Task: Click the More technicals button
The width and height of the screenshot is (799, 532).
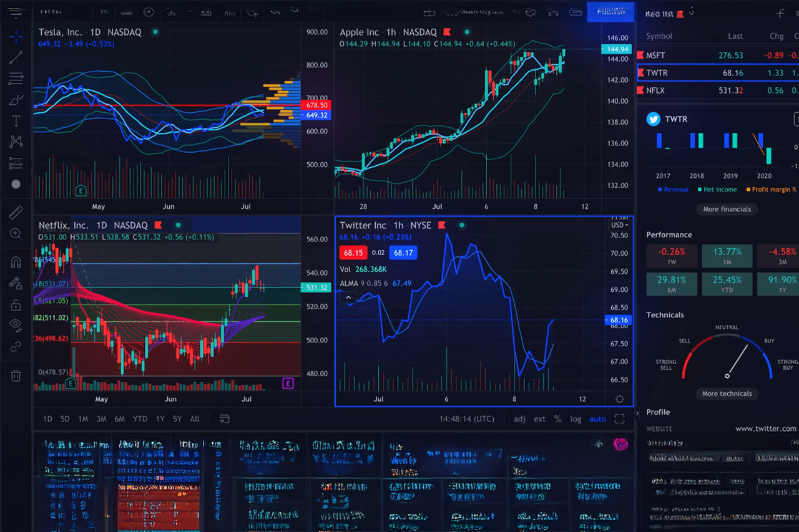Action: 727,394
